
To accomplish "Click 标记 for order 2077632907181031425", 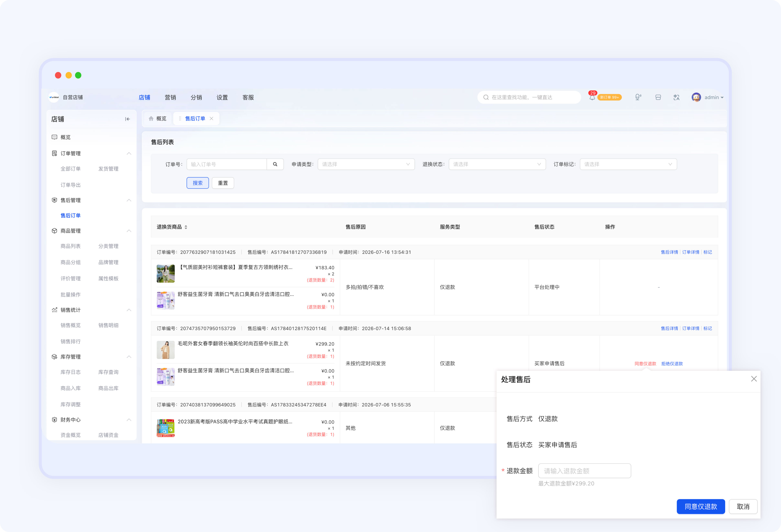I will pyautogui.click(x=708, y=252).
